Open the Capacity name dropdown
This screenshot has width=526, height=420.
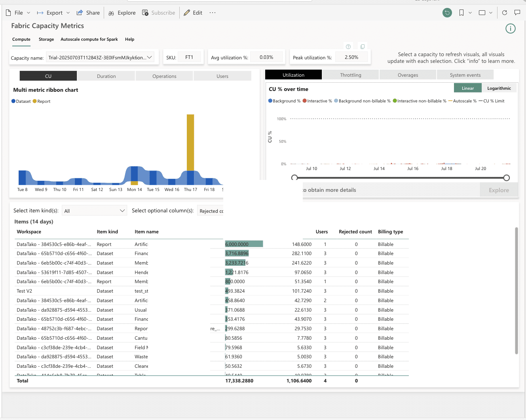(101, 57)
